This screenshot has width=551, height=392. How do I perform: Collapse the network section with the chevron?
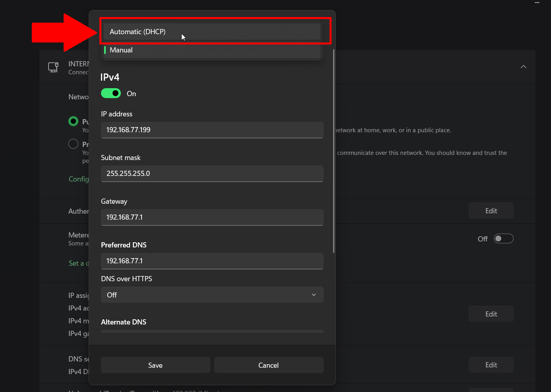pos(523,67)
